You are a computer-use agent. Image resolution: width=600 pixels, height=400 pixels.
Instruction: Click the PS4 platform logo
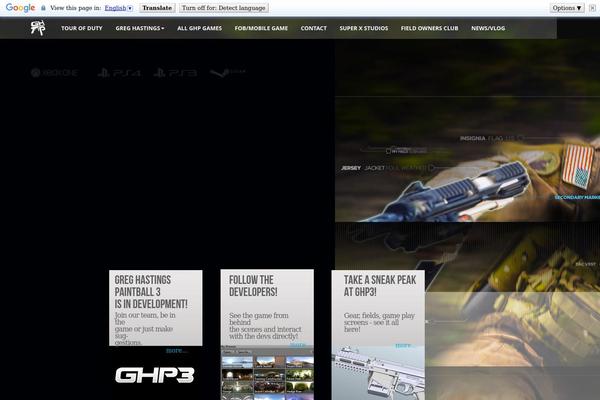(x=119, y=73)
